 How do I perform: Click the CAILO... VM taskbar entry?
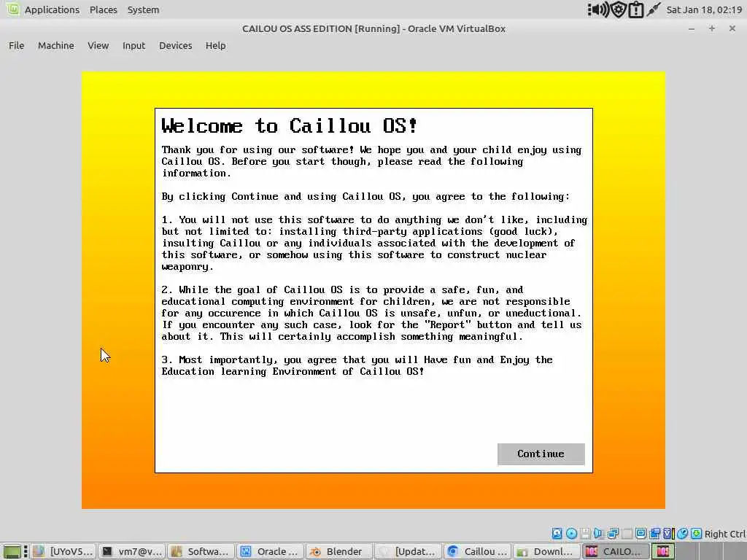pos(616,551)
